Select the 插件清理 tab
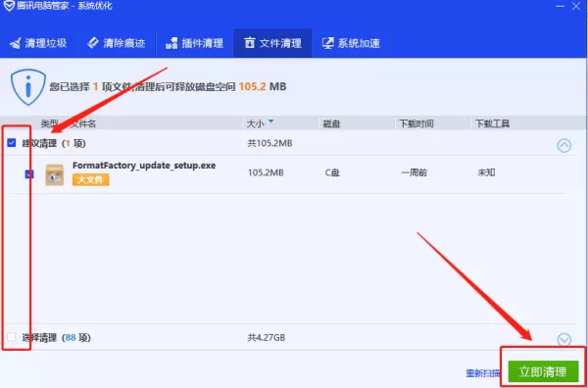Image resolution: width=588 pixels, height=388 pixels. (x=194, y=43)
